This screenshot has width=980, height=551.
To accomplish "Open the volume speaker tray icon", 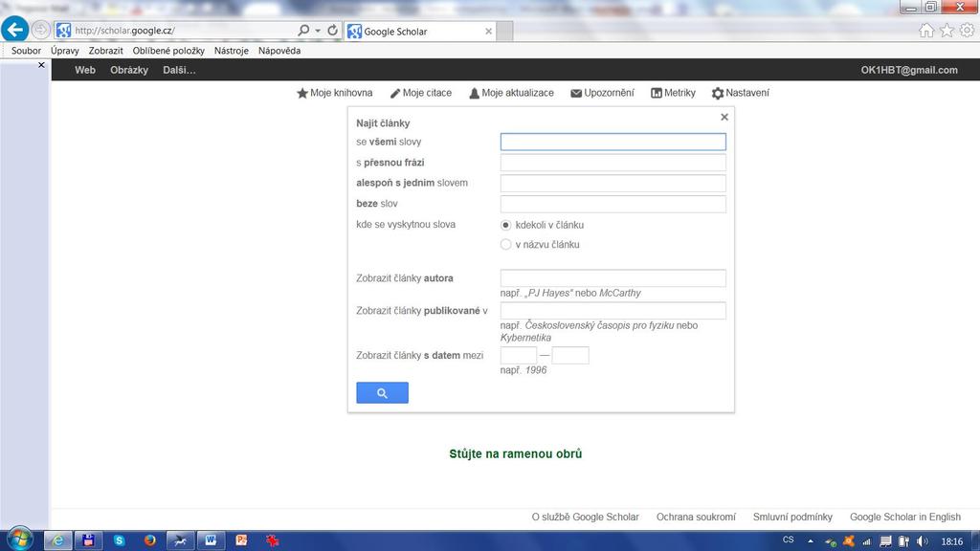I will pos(923,541).
